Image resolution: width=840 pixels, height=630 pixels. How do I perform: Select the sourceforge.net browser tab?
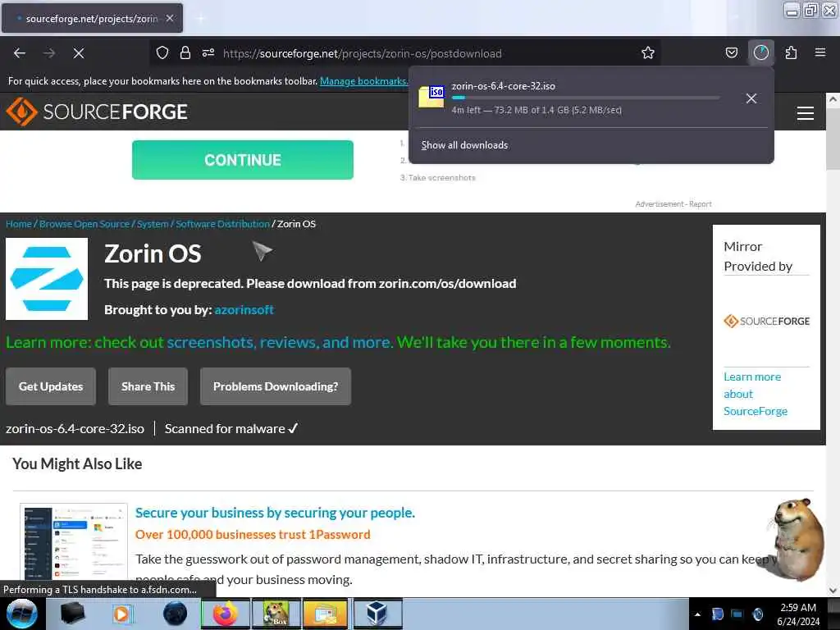(92, 18)
